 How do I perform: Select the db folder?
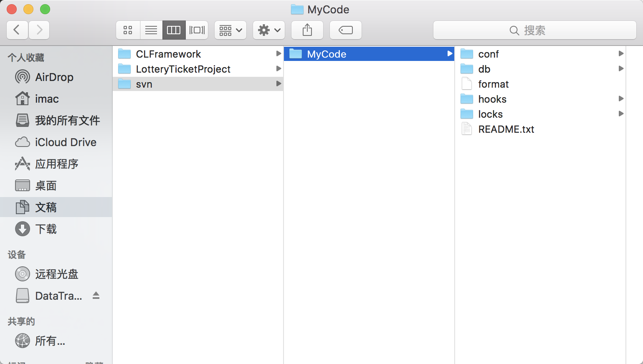pyautogui.click(x=540, y=69)
